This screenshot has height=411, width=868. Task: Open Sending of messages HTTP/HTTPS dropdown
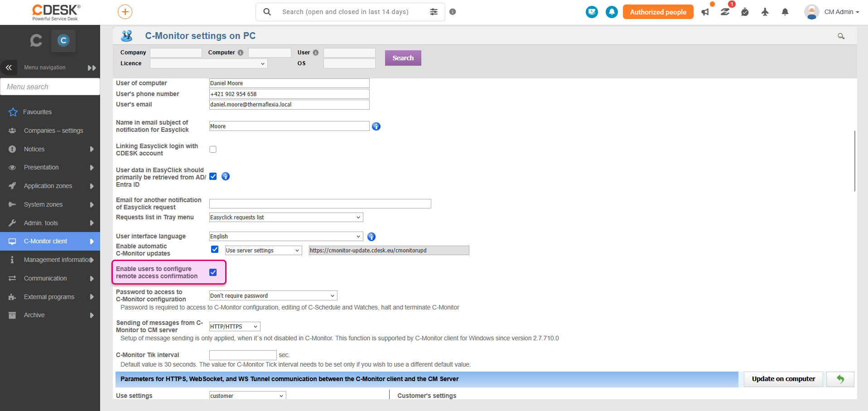click(x=235, y=326)
